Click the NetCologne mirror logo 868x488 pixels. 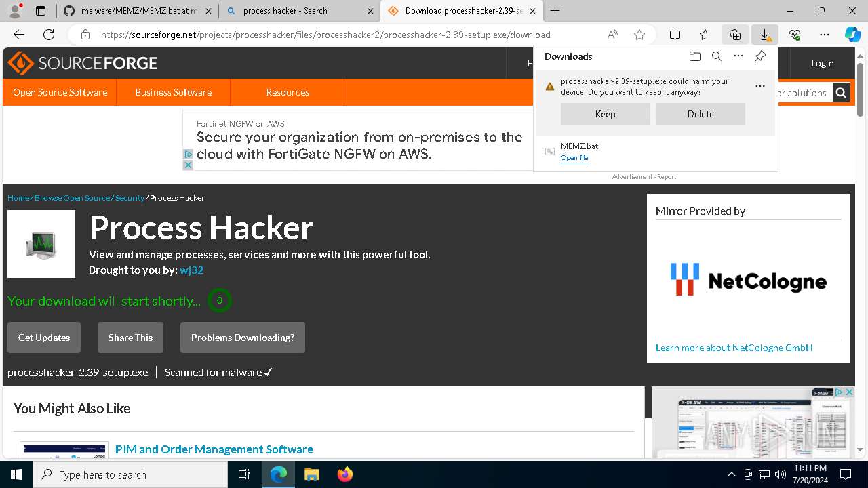point(748,280)
